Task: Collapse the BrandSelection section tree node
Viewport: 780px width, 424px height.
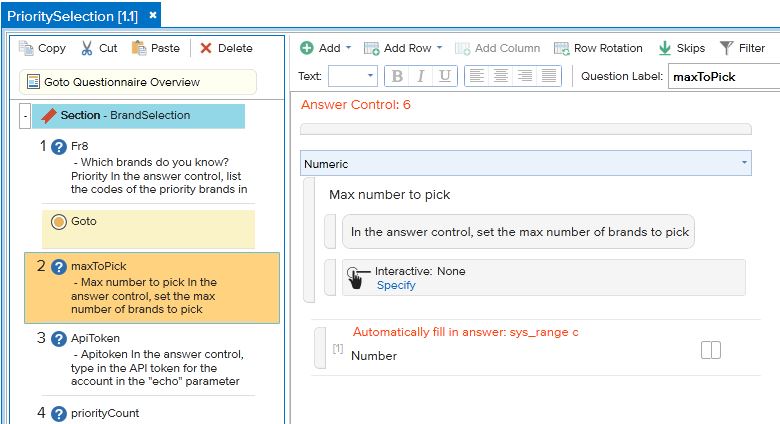Action: (25, 116)
